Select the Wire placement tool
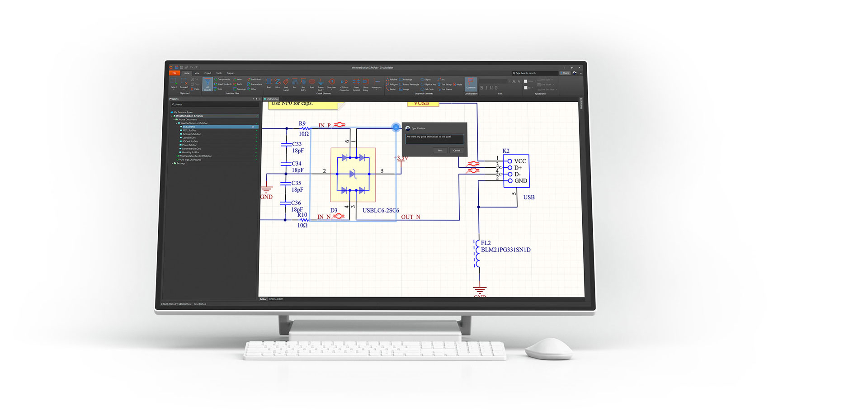Screen dimensions: 868x416 pos(278,82)
